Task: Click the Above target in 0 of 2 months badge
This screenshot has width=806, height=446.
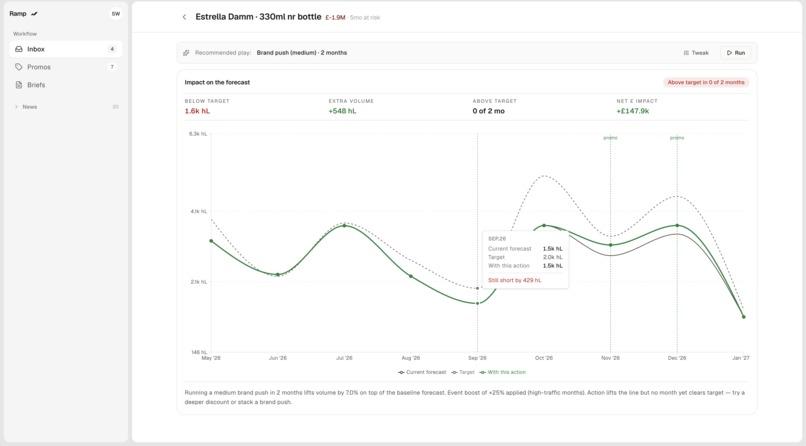Action: [x=706, y=82]
